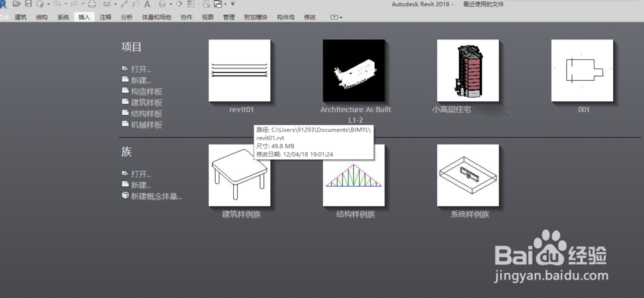Click the Print icon
This screenshot has width=644, height=298.
click(92, 4)
